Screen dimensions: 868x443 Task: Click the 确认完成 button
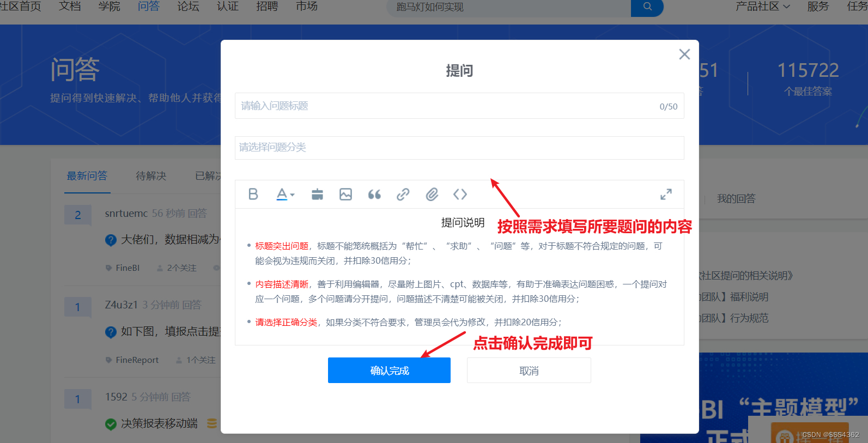389,371
